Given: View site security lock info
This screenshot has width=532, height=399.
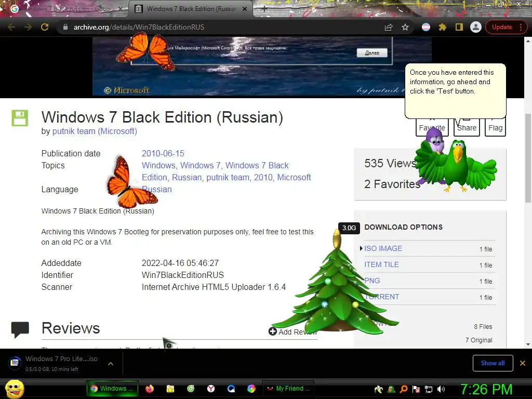Looking at the screenshot, I should tap(65, 27).
